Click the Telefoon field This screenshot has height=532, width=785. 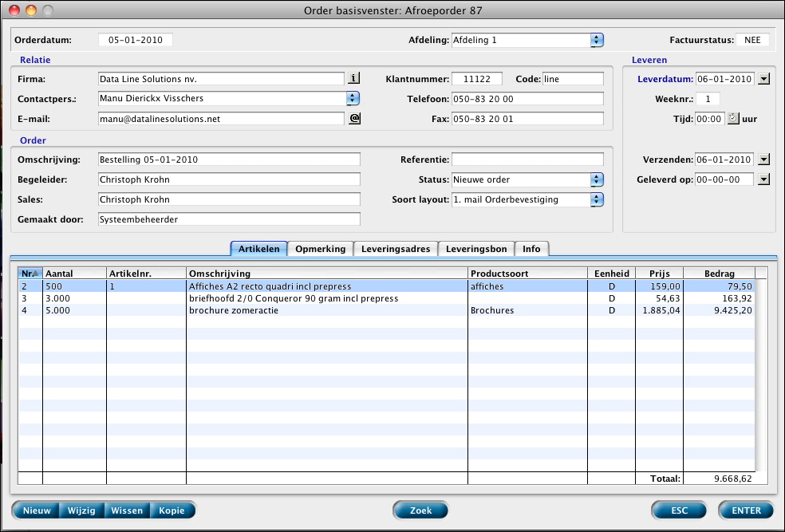coord(527,99)
